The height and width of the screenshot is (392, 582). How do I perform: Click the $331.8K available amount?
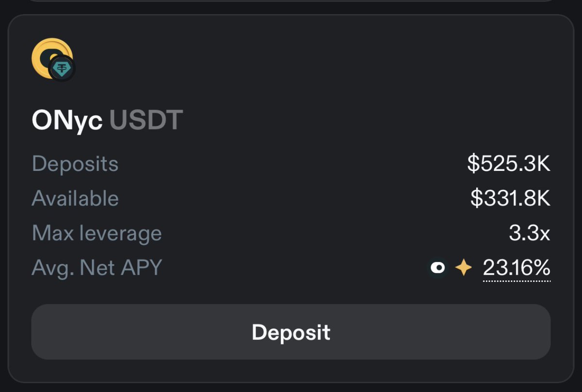[x=510, y=199]
